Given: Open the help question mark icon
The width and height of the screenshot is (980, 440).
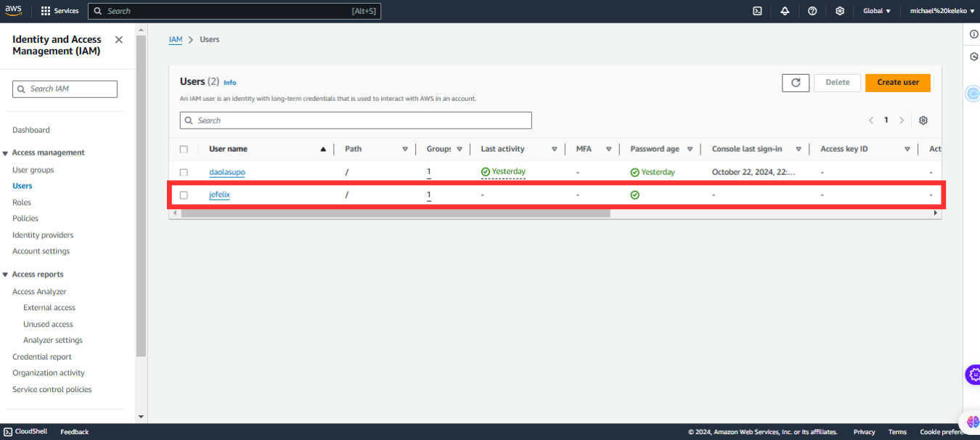Looking at the screenshot, I should [812, 11].
